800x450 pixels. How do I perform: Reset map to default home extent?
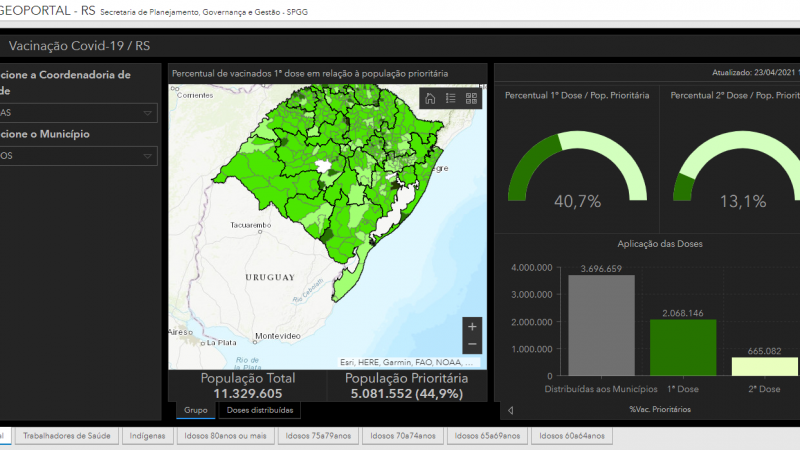pos(430,98)
